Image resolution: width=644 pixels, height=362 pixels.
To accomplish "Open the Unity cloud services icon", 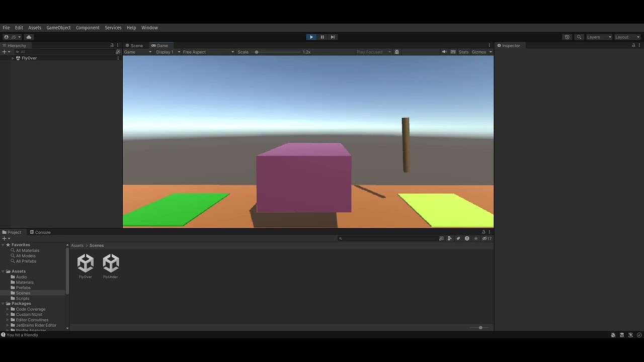I will coord(29,37).
